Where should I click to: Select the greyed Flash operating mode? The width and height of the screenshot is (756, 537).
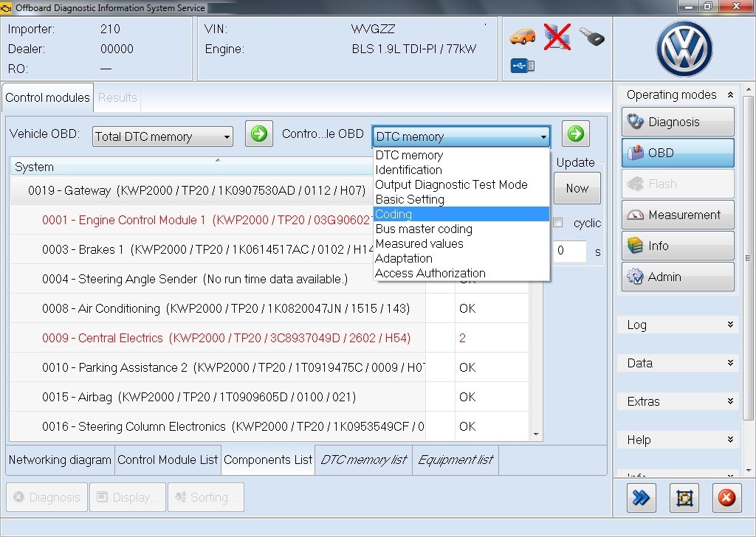(678, 184)
